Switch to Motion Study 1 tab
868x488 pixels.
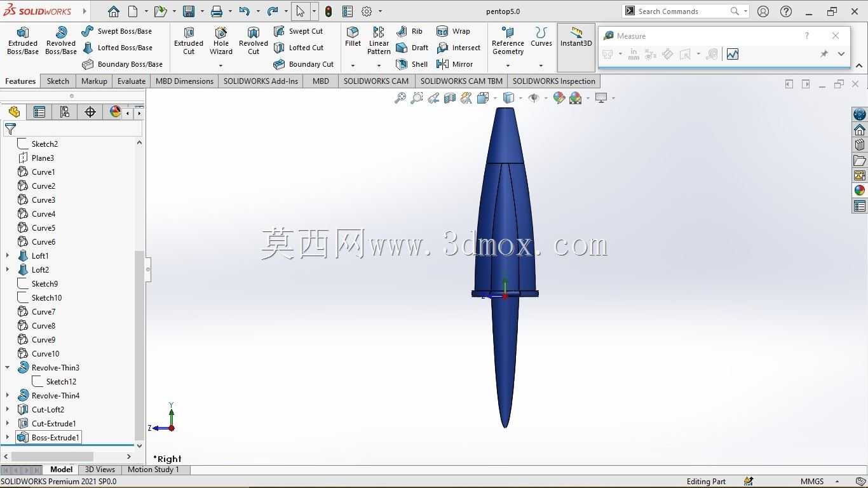click(x=153, y=470)
